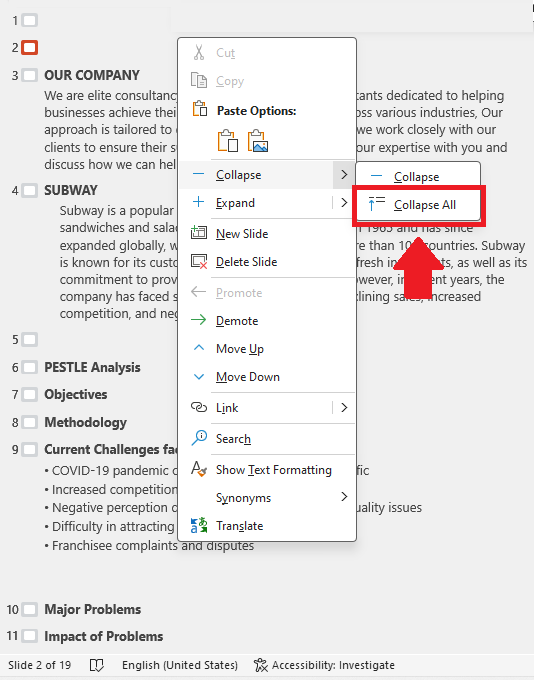Click the Move Up chevron icon
The height and width of the screenshot is (680, 534).
pos(199,348)
